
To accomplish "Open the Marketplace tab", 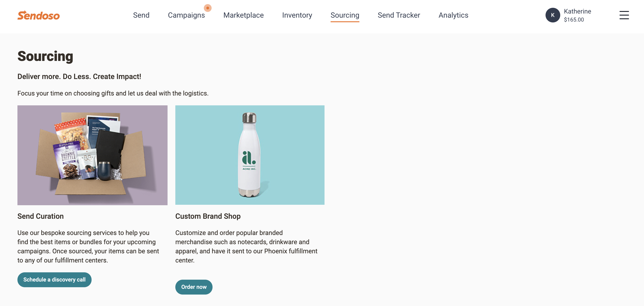I will [243, 15].
